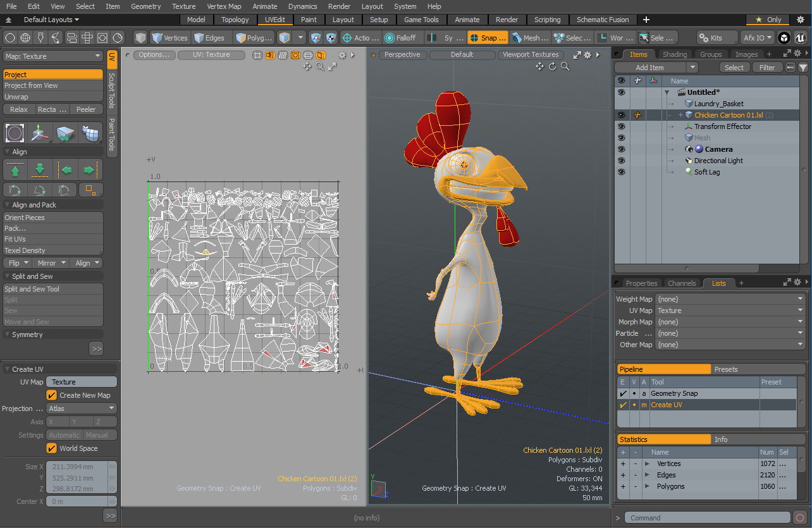Viewport: 812px width, 528px height.
Task: Disable the World Space checkbox
Action: (x=52, y=448)
